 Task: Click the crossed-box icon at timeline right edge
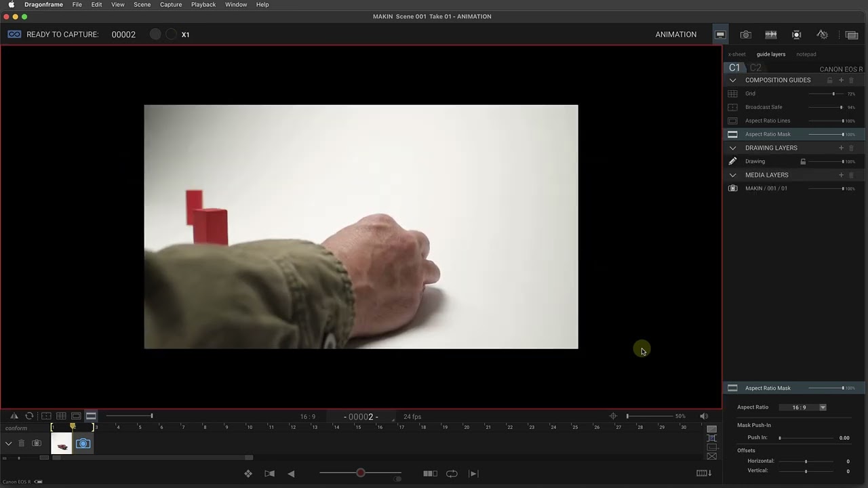711,456
